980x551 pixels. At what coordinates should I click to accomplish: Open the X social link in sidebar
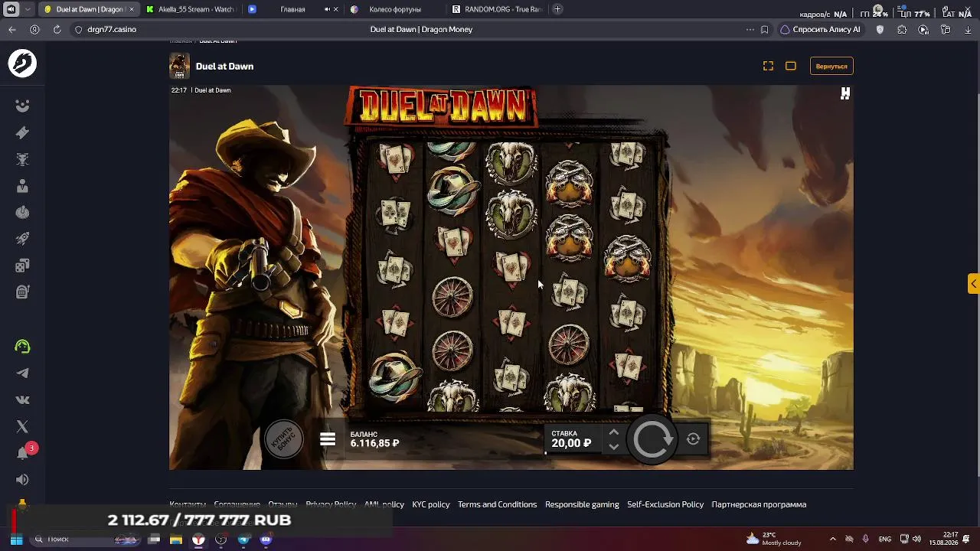(x=22, y=426)
